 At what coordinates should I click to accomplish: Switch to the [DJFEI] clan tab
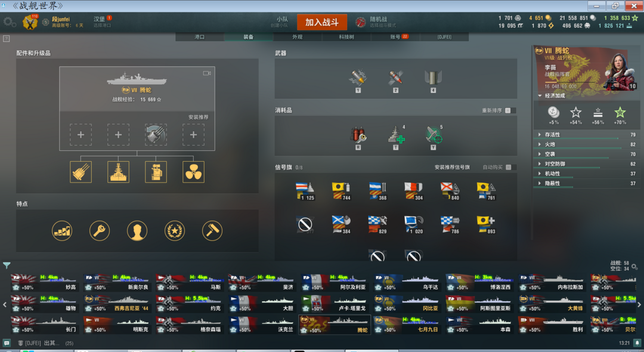pos(444,37)
